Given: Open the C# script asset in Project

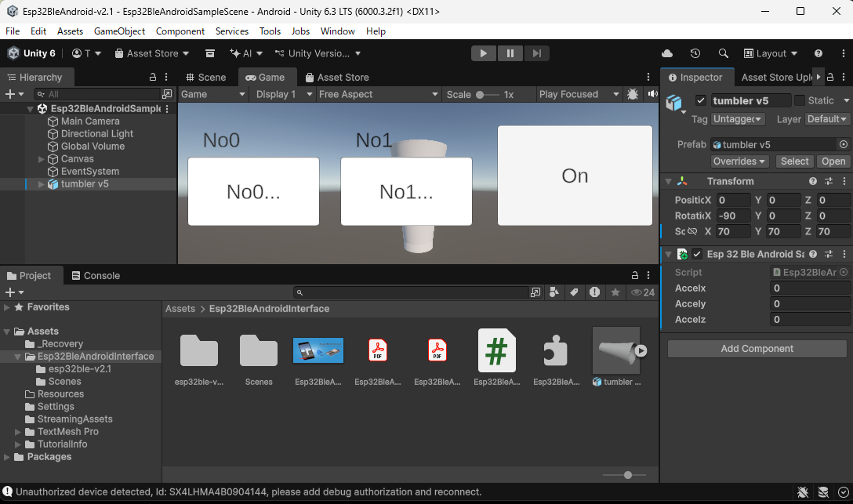Looking at the screenshot, I should click(496, 350).
